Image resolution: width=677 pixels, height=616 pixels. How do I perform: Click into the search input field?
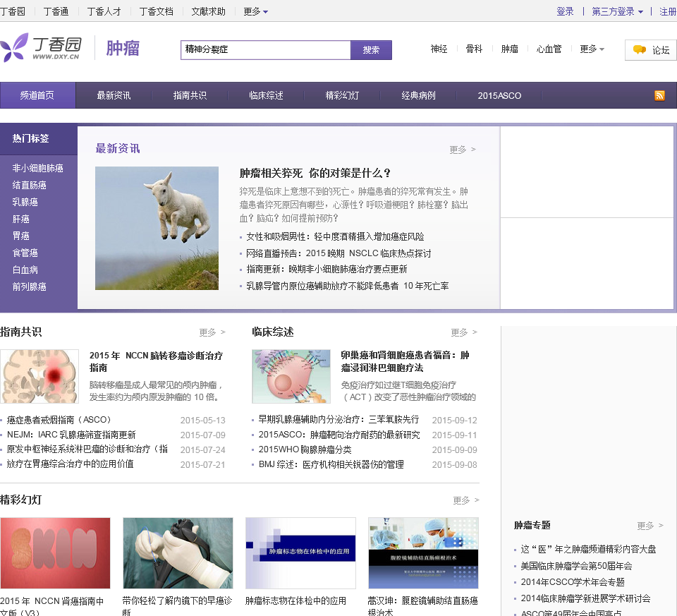265,50
